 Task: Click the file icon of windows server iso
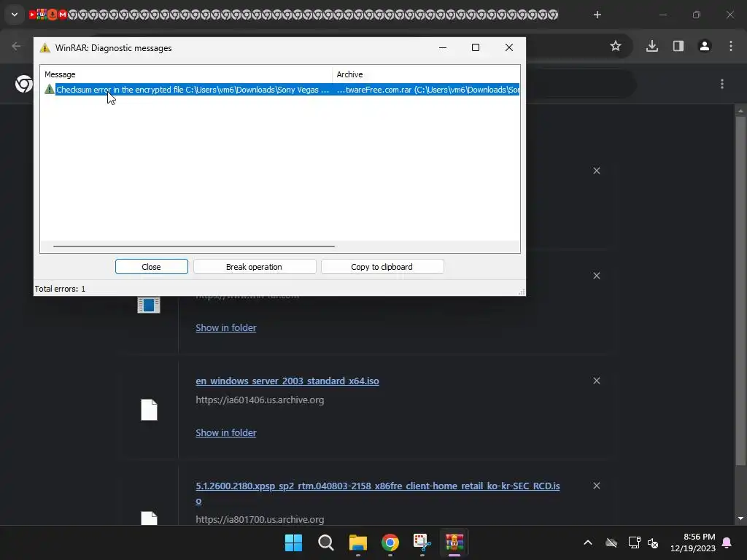[149, 410]
